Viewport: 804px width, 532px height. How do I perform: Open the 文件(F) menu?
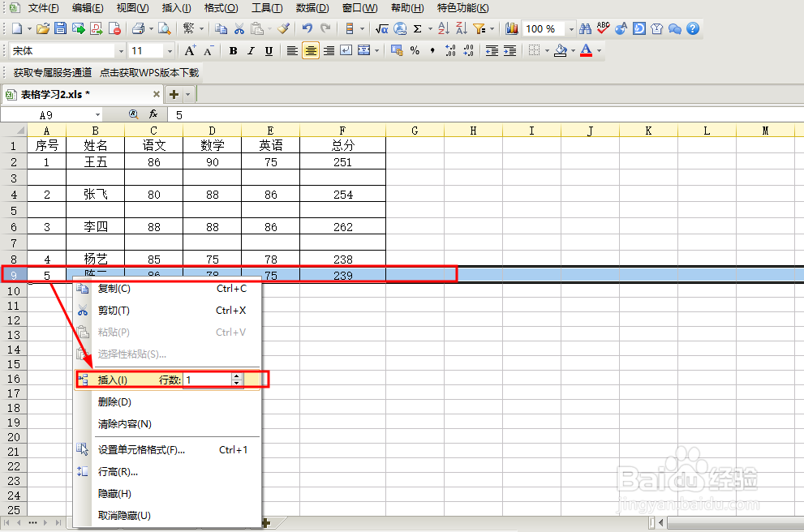[43, 7]
